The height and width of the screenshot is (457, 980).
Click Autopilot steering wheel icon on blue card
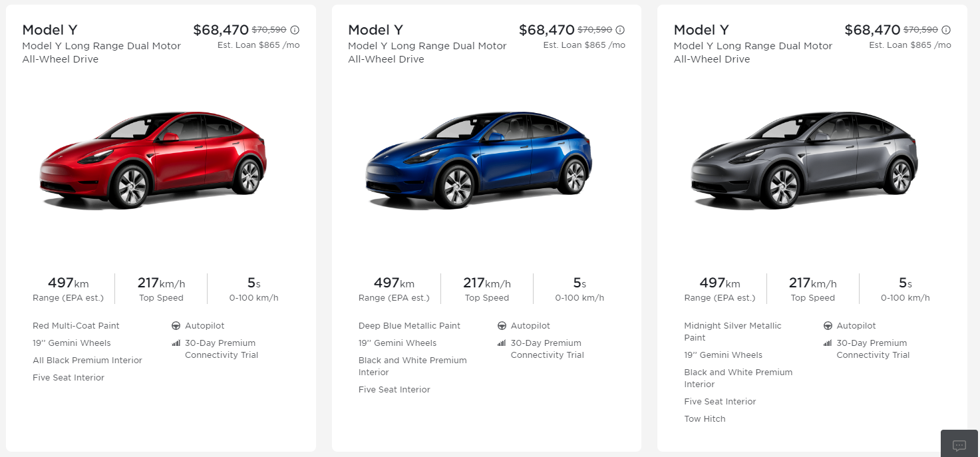point(502,326)
